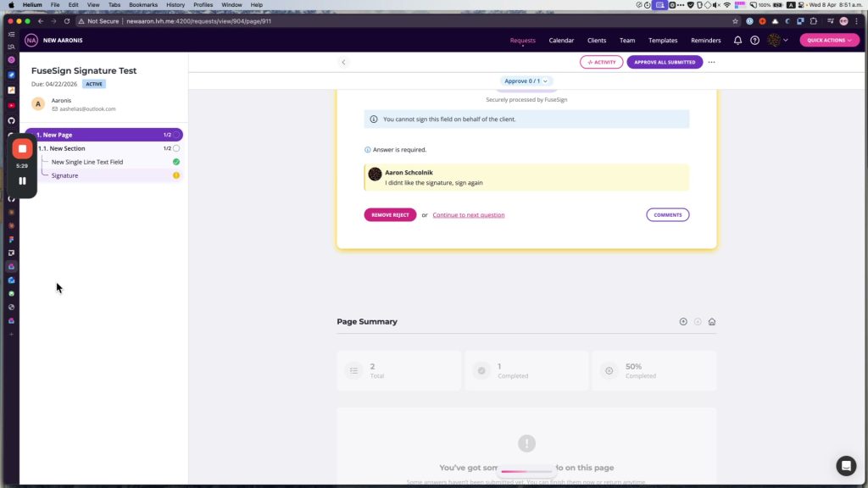Pause the screen recording
868x488 pixels.
(x=22, y=181)
